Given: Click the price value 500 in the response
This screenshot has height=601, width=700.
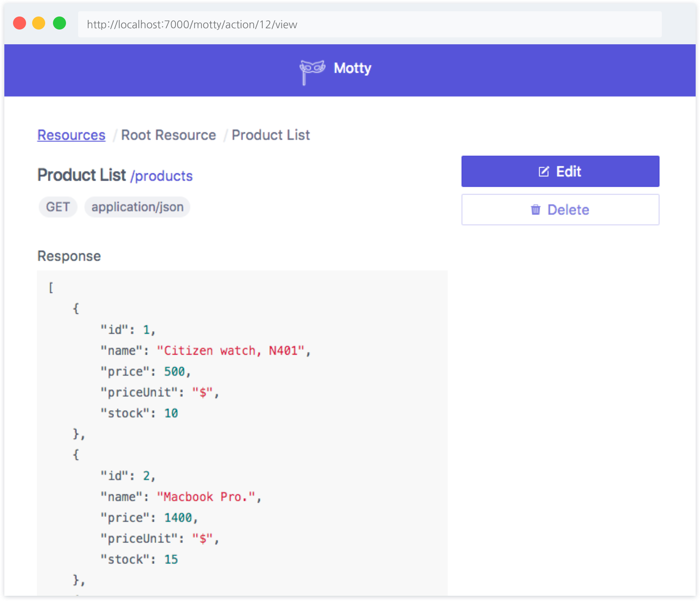Looking at the screenshot, I should [174, 372].
